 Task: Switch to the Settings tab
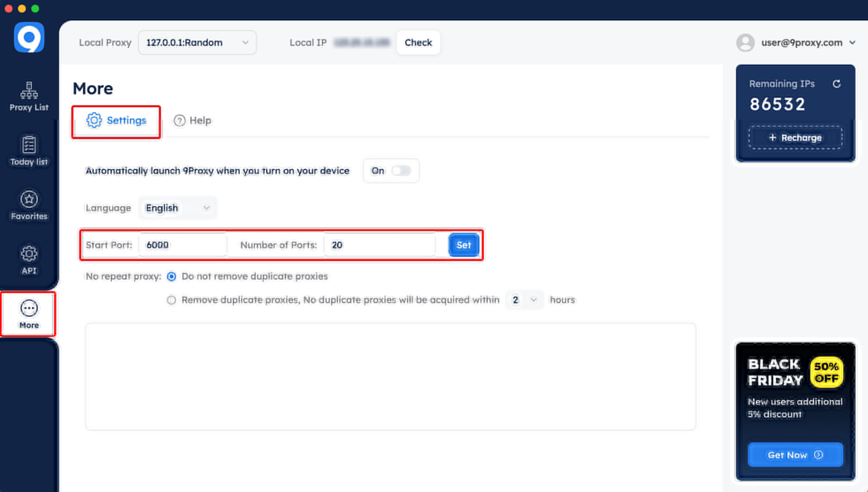tap(116, 121)
